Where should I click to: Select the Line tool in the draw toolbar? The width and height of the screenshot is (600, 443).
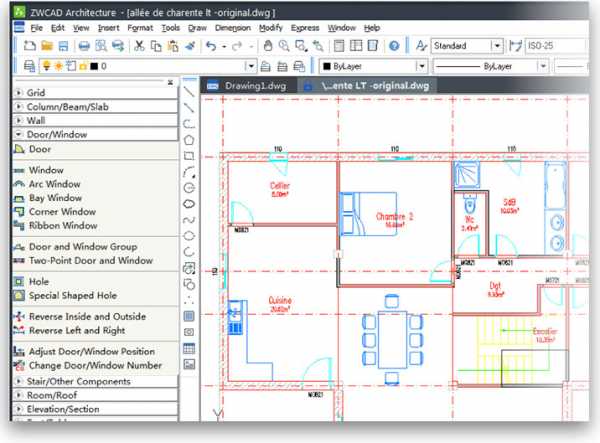189,91
